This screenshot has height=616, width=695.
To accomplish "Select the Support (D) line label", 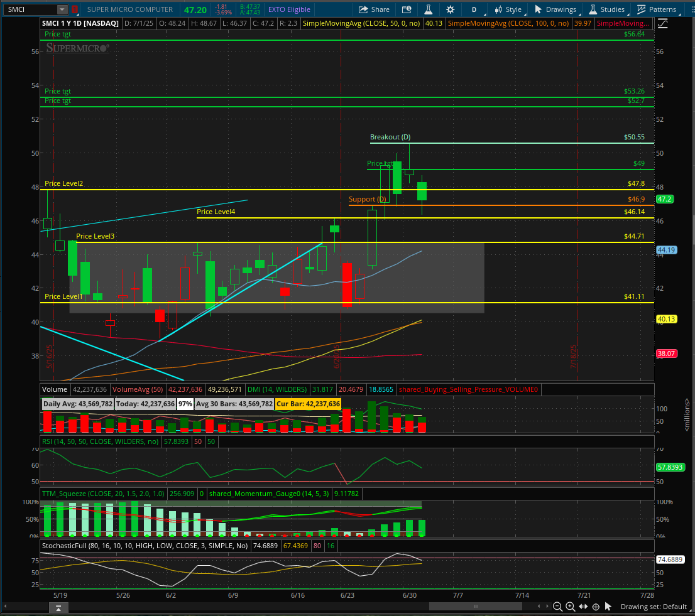I will [x=368, y=199].
